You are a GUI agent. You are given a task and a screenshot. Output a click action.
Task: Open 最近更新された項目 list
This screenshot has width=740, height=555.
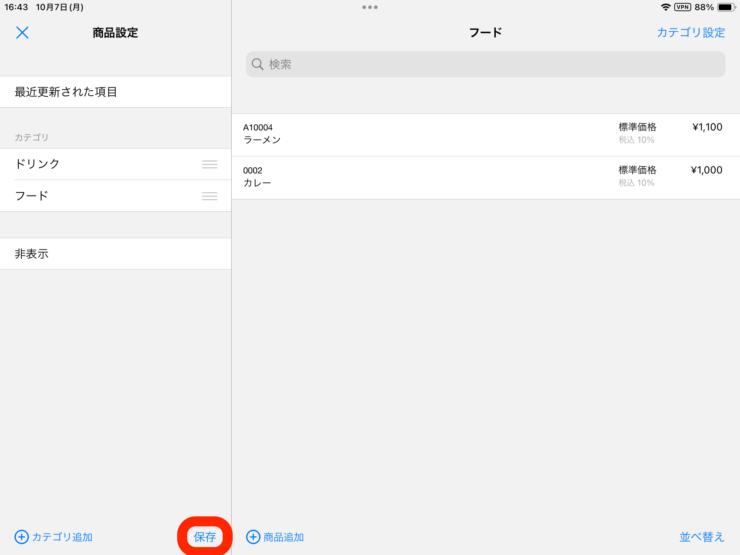click(116, 92)
